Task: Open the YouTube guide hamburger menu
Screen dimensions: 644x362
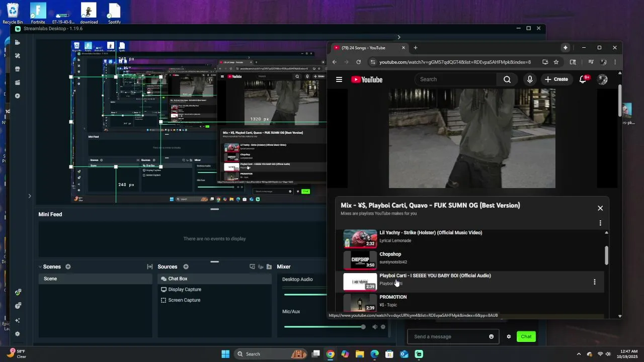Action: click(339, 79)
